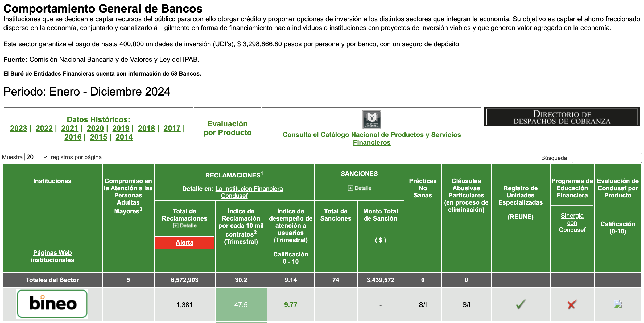Image resolution: width=644 pixels, height=323 pixels.
Task: Expand the Sanciones Detalle plus icon
Action: pos(350,188)
